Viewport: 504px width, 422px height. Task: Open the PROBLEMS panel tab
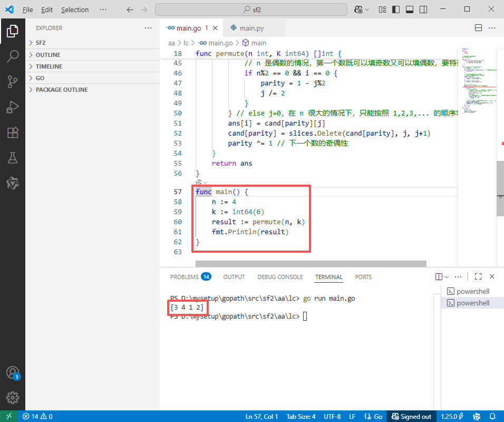(x=190, y=276)
